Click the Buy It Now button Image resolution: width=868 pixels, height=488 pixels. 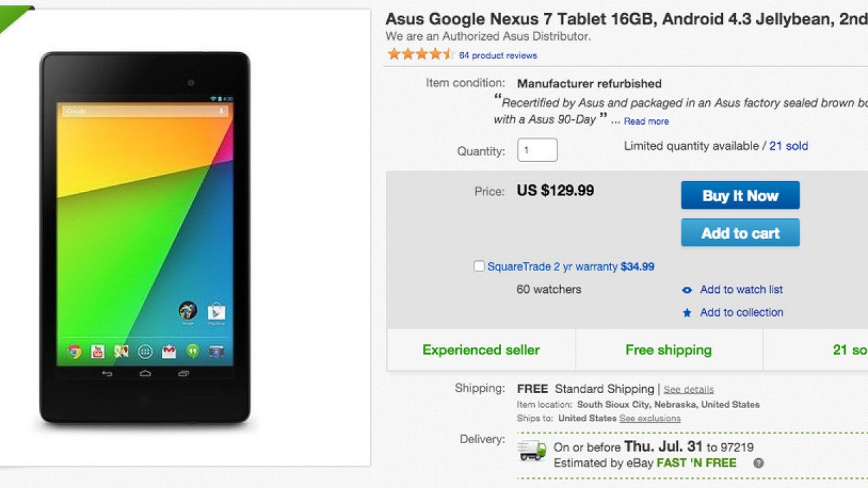[740, 195]
